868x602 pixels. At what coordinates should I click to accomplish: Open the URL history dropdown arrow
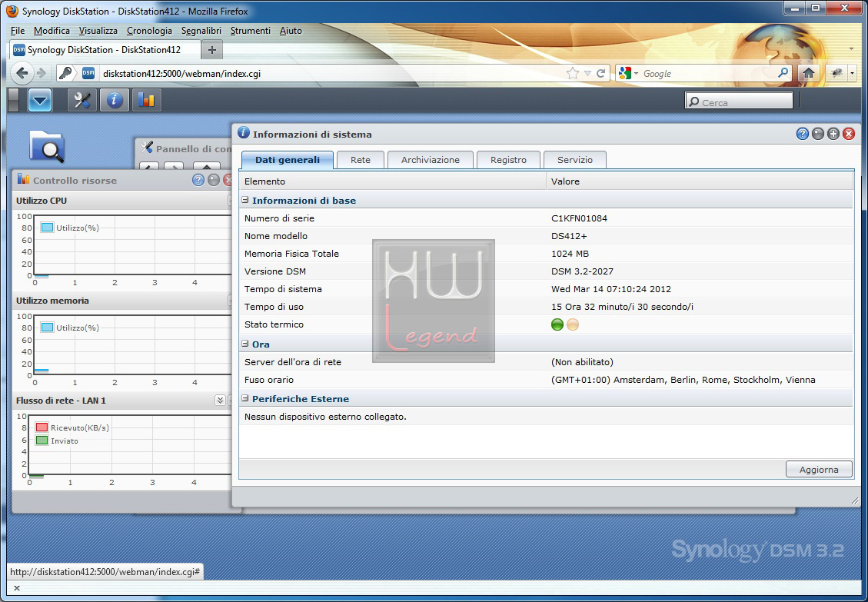[587, 73]
